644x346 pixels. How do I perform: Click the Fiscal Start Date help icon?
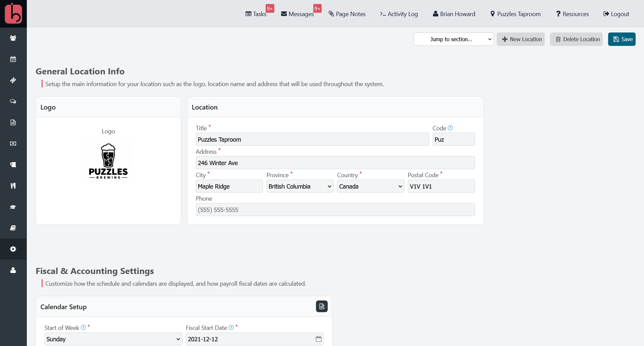click(231, 327)
